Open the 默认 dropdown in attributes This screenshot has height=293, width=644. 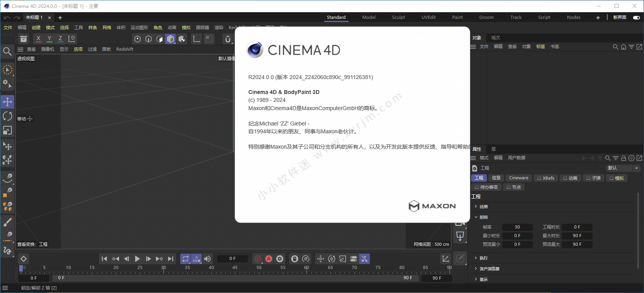click(x=623, y=168)
